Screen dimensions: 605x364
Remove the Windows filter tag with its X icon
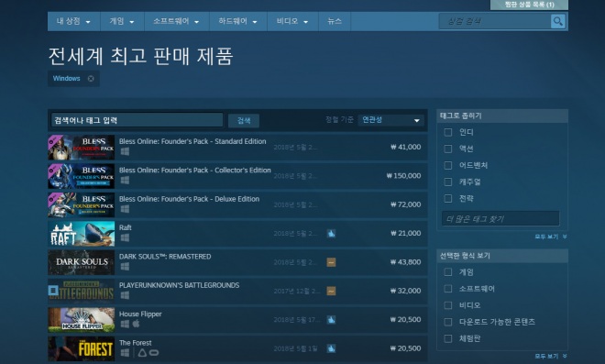91,78
